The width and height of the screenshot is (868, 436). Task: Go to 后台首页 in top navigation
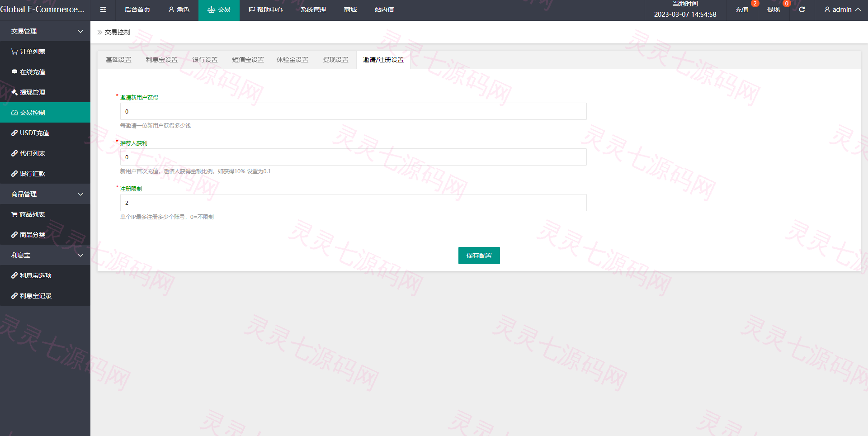pyautogui.click(x=137, y=9)
